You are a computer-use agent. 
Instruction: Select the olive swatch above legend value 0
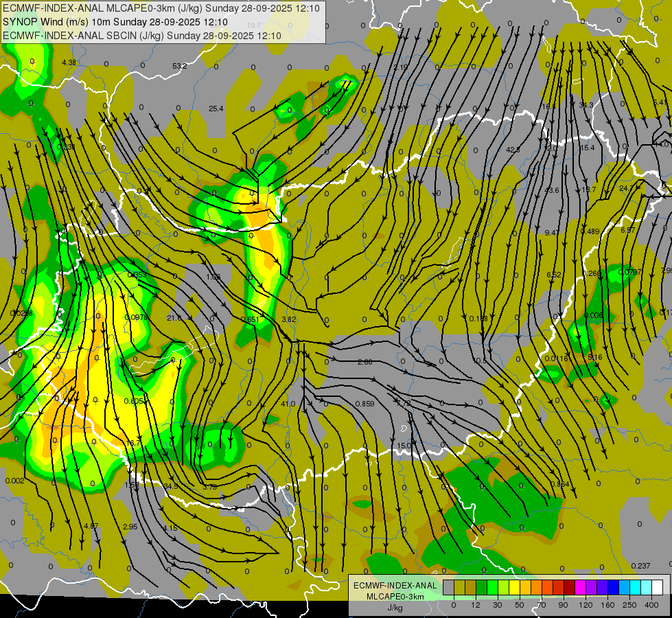click(459, 586)
